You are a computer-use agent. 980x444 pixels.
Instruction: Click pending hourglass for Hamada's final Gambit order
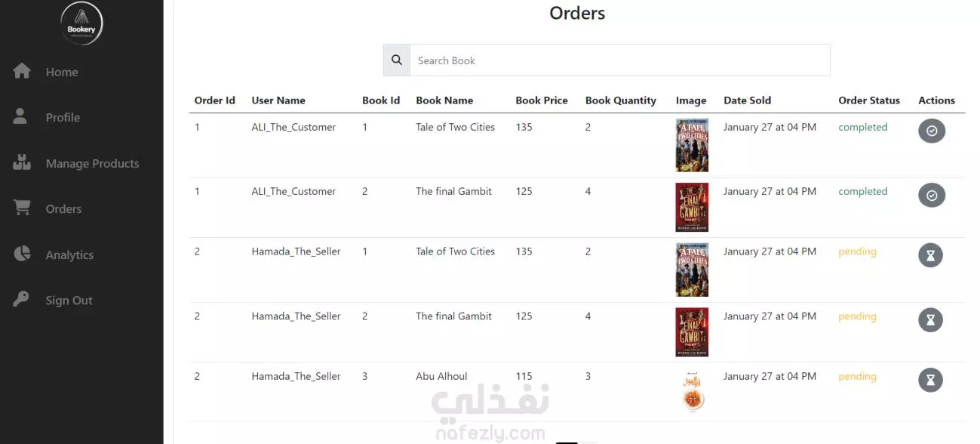click(930, 320)
